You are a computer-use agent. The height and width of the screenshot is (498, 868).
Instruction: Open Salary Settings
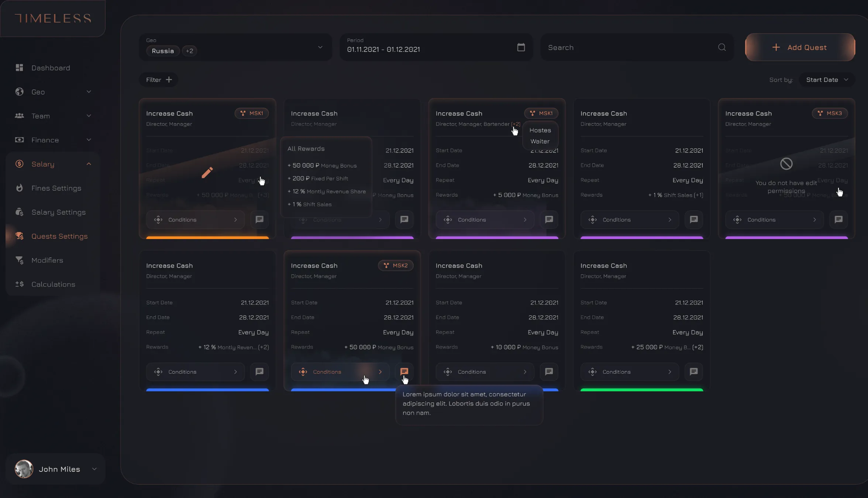pyautogui.click(x=58, y=212)
